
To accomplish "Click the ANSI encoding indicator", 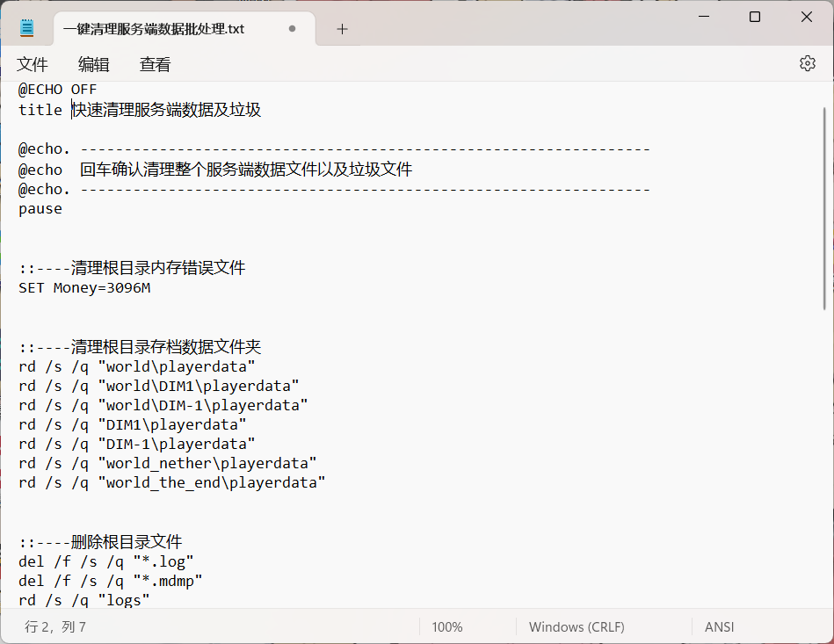I will coord(719,626).
